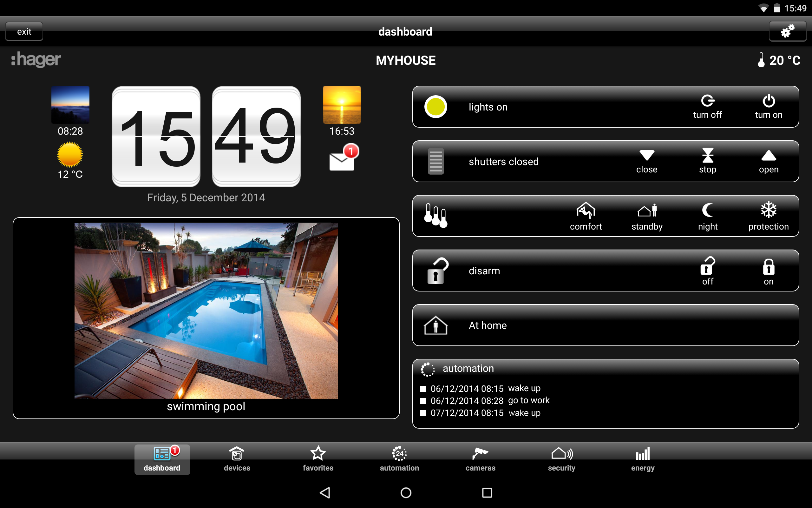Open the mail envelope with notification
The width and height of the screenshot is (812, 508).
click(344, 157)
